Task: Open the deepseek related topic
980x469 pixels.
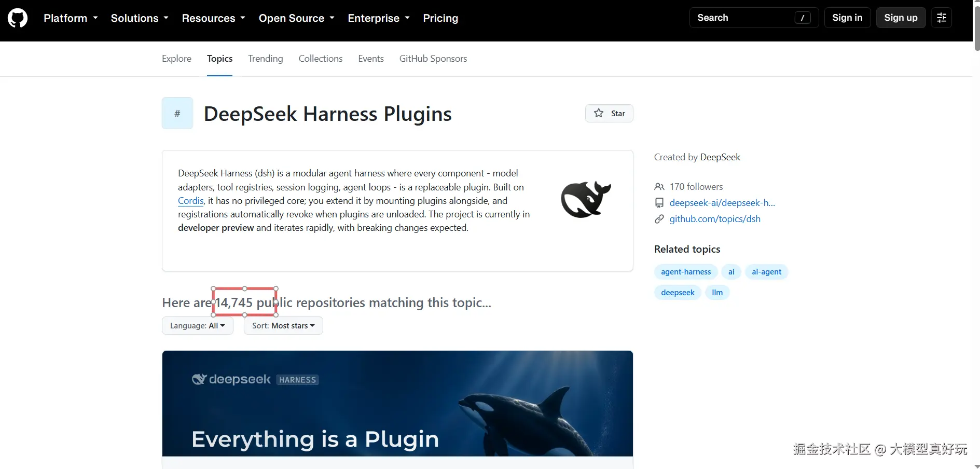Action: (x=678, y=293)
